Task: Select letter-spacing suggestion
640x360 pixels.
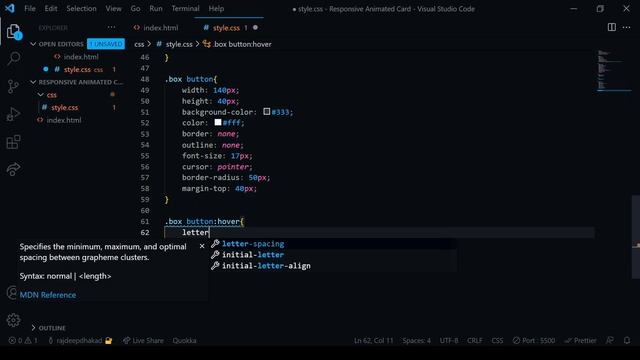Action: (x=332, y=244)
